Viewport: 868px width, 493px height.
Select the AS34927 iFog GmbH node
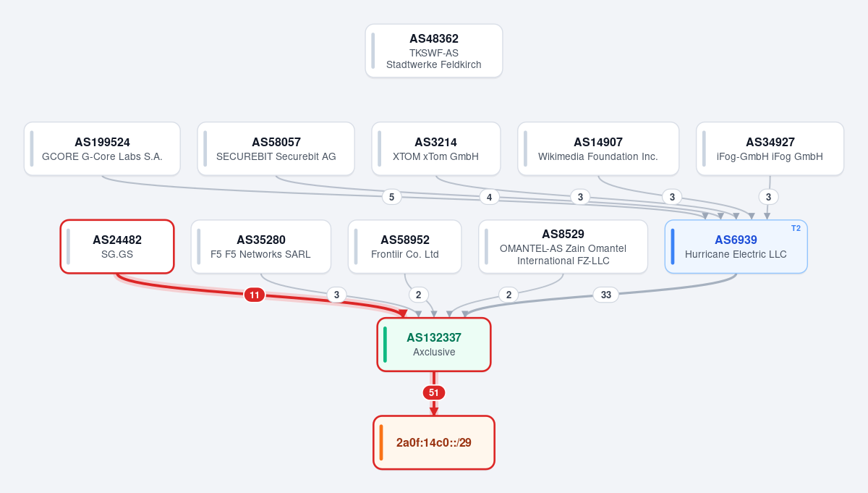pyautogui.click(x=770, y=148)
